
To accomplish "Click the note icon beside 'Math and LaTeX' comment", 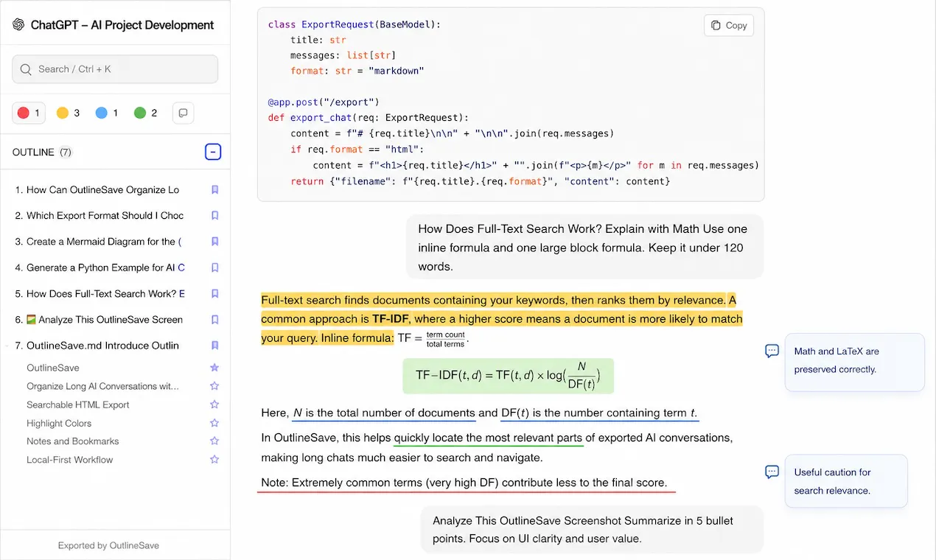I will (772, 351).
